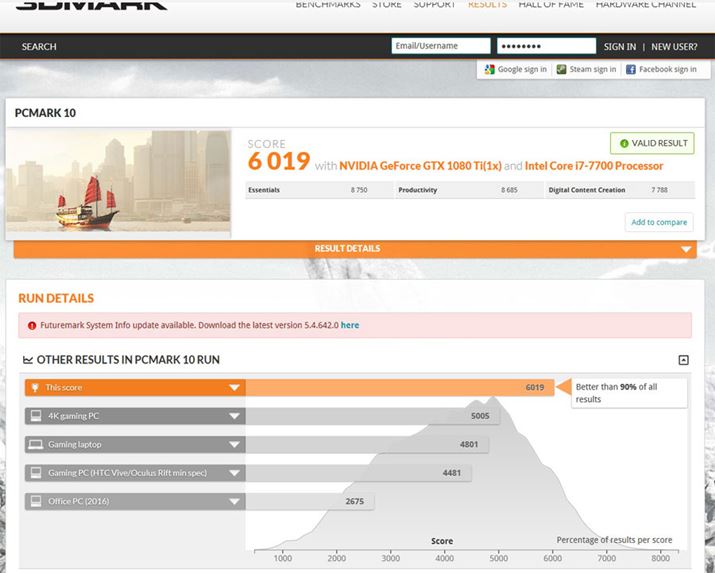Expand the Gaming laptop dropdown arrow

pos(234,444)
